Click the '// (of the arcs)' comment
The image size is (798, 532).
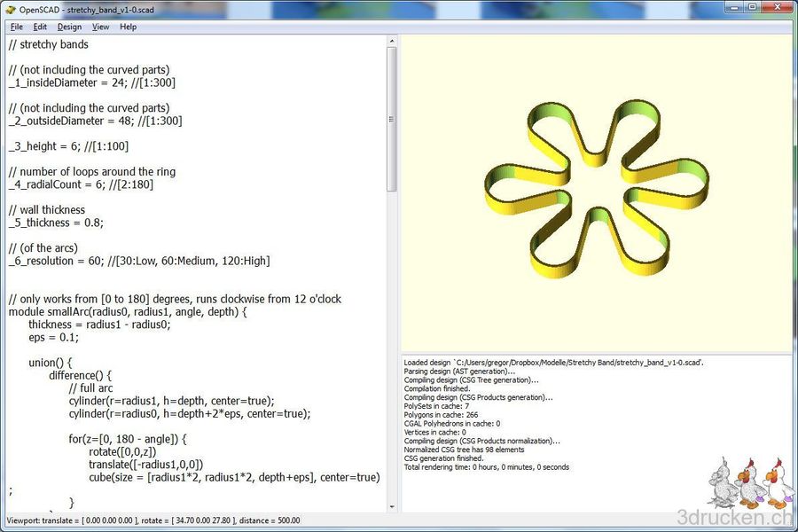pyautogui.click(x=43, y=248)
